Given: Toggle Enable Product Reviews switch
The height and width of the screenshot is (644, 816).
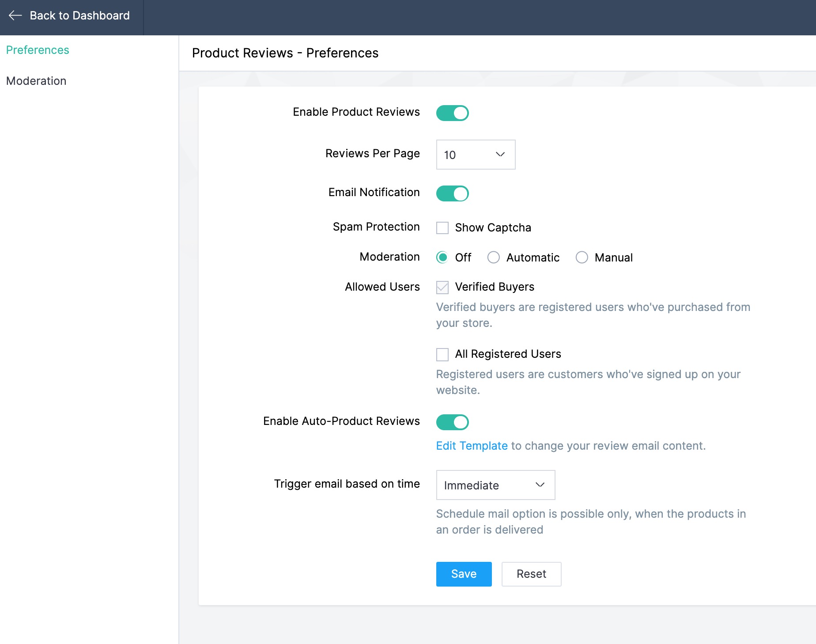Looking at the screenshot, I should pos(452,113).
